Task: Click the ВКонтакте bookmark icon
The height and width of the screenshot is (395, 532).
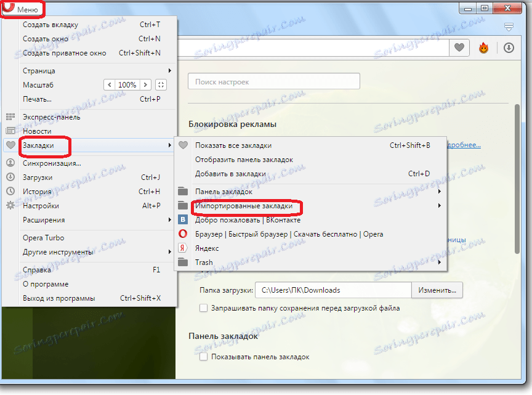Action: pos(183,219)
